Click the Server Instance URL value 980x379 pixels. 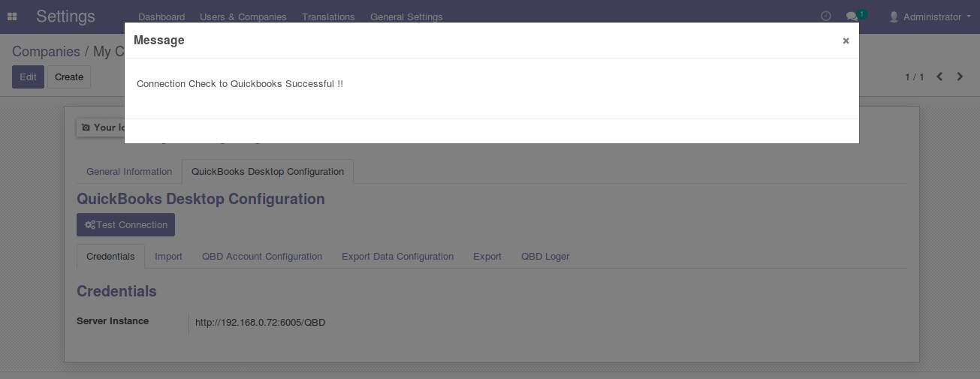260,322
